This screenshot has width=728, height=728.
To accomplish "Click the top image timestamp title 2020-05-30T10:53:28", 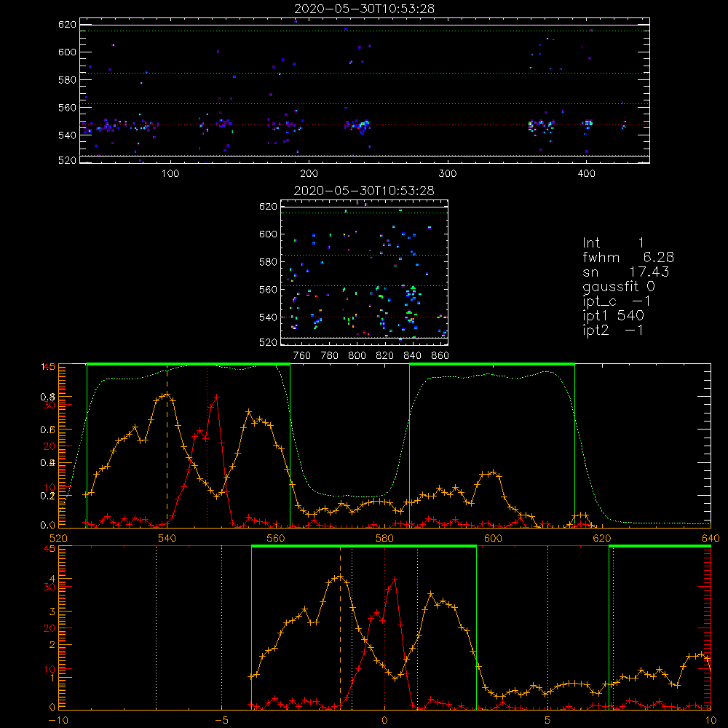I will (364, 9).
